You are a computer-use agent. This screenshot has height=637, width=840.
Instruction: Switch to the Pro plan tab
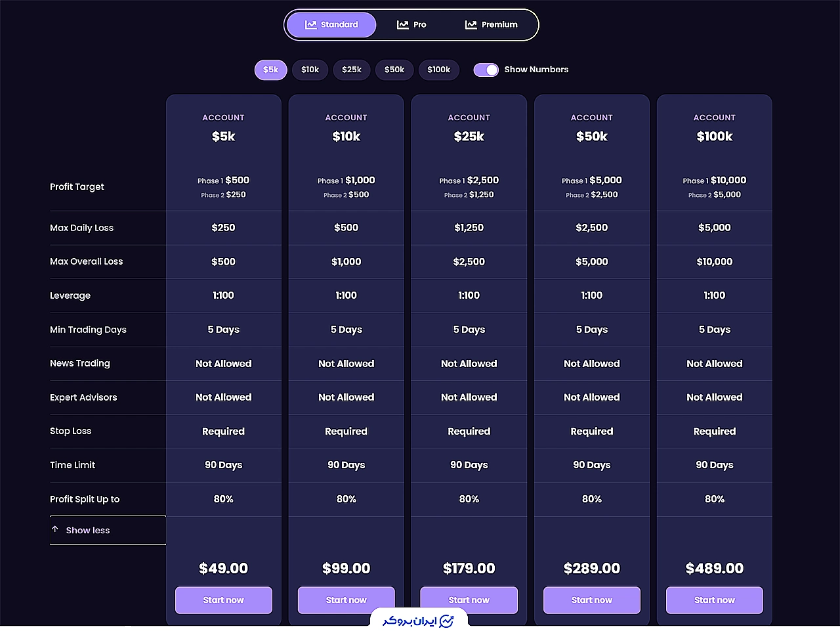tap(411, 25)
